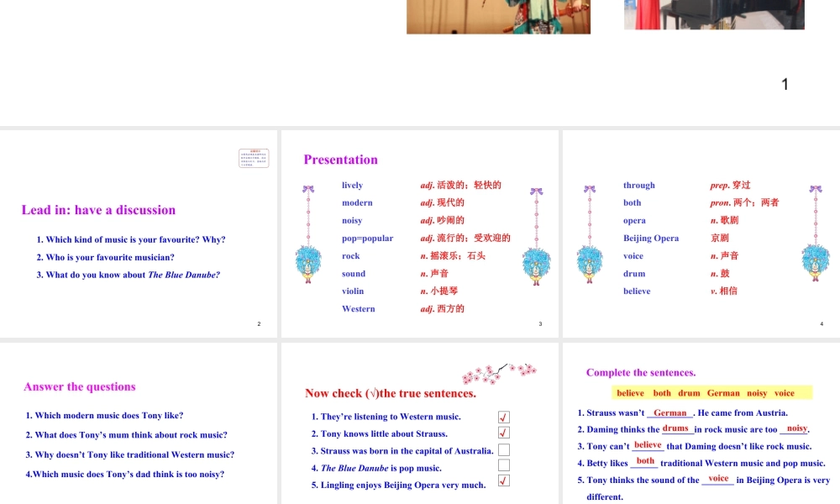This screenshot has height=504, width=840.
Task: Click the filled-in answer 'voice' blank
Action: click(x=718, y=479)
